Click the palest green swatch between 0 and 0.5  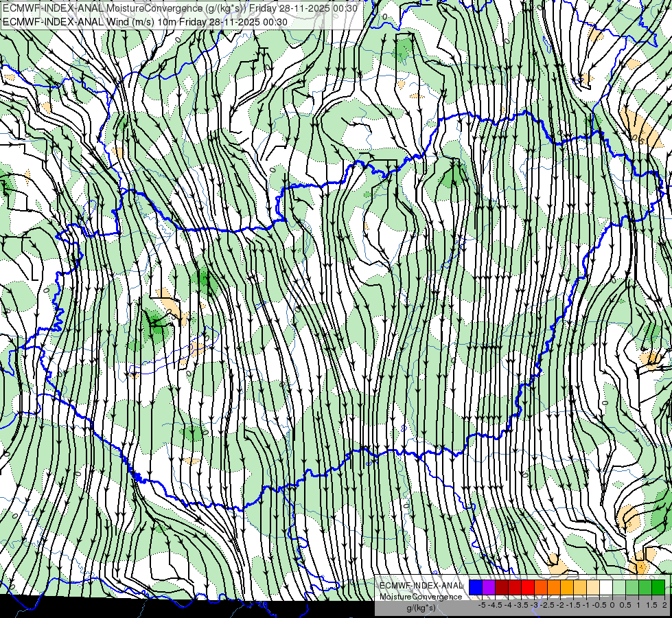click(619, 587)
